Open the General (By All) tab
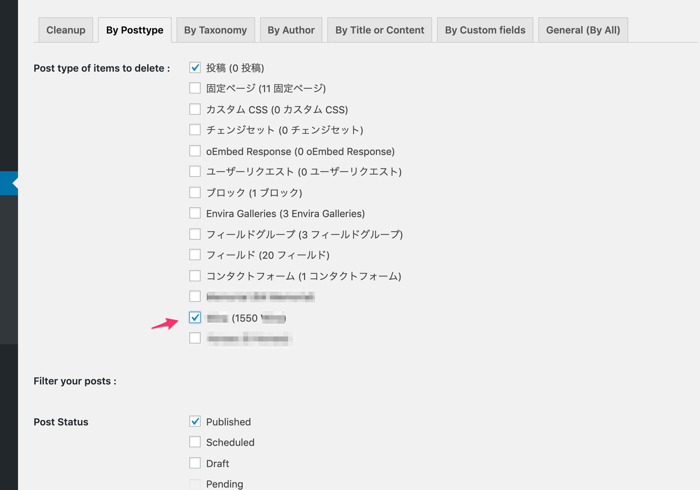The image size is (700, 490). click(582, 30)
